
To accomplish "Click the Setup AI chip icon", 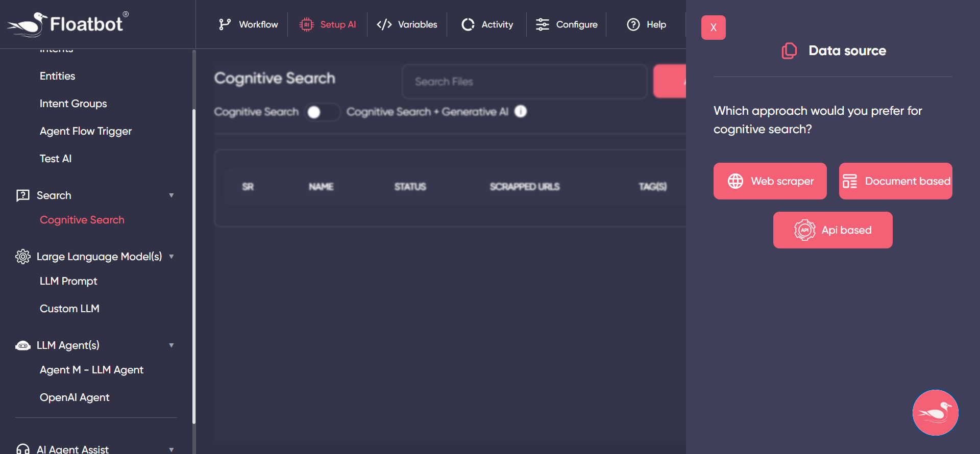I will coord(306,24).
